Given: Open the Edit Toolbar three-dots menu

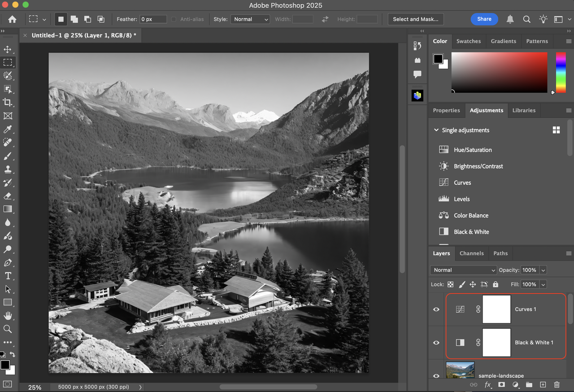Looking at the screenshot, I should 8,343.
